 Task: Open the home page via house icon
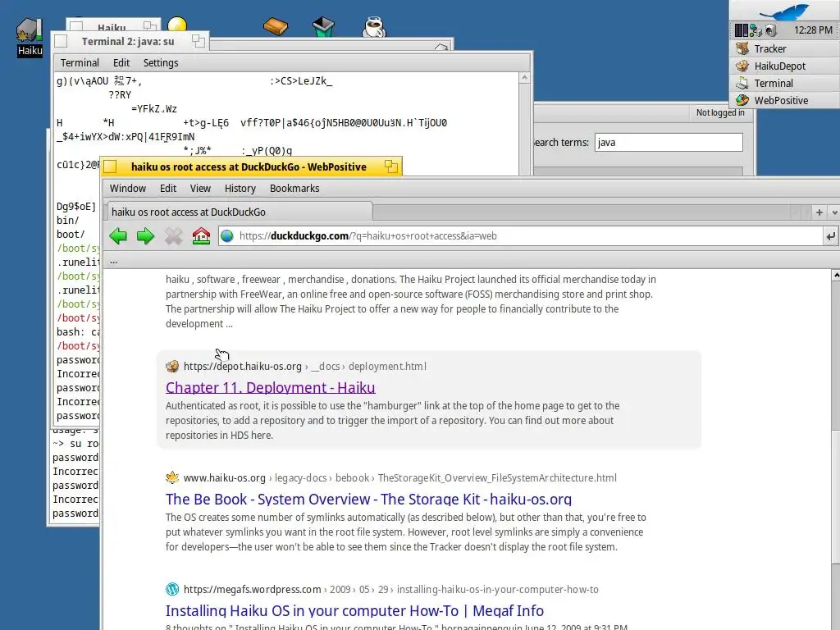pos(201,235)
